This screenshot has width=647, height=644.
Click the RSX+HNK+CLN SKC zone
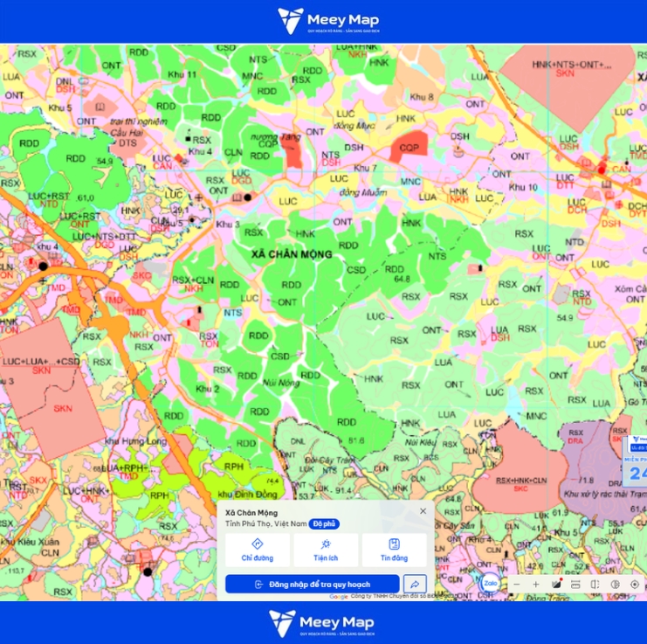pyautogui.click(x=521, y=484)
